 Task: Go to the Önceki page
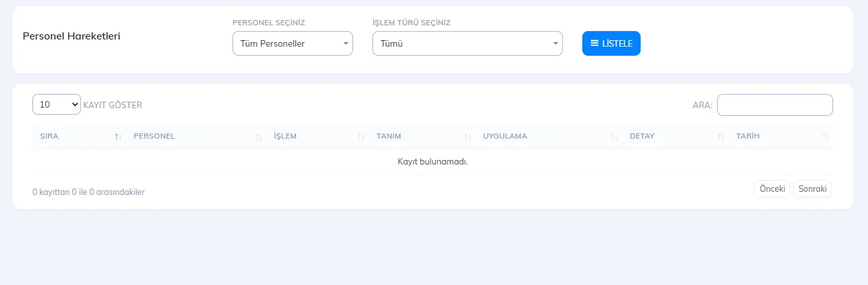(772, 188)
